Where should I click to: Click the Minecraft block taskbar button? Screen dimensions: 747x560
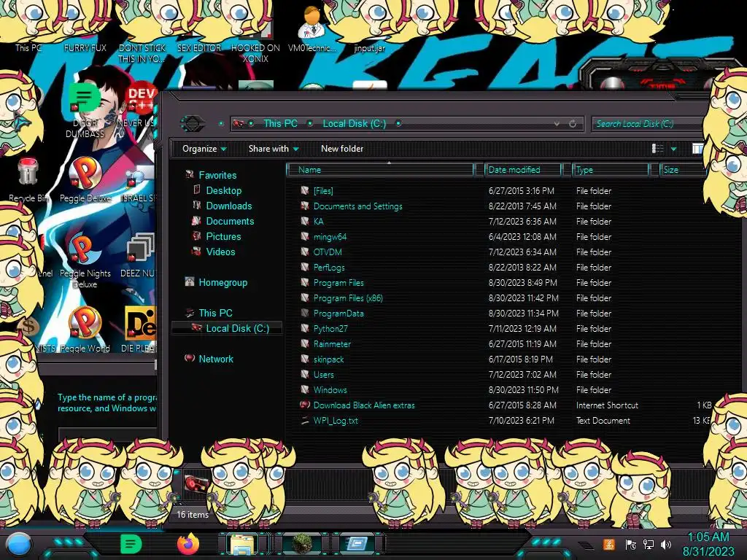pos(303,544)
